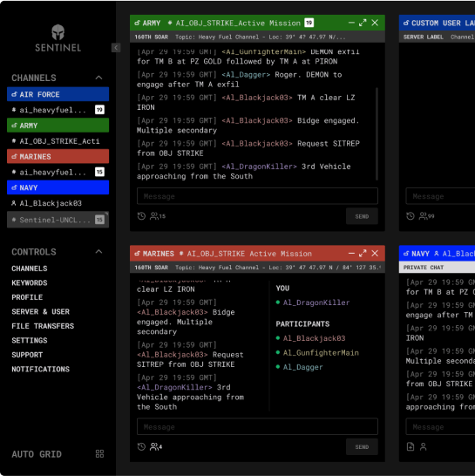The image size is (475, 476).
Task: Collapse the CONTROLS section chevron
Action: [98, 252]
